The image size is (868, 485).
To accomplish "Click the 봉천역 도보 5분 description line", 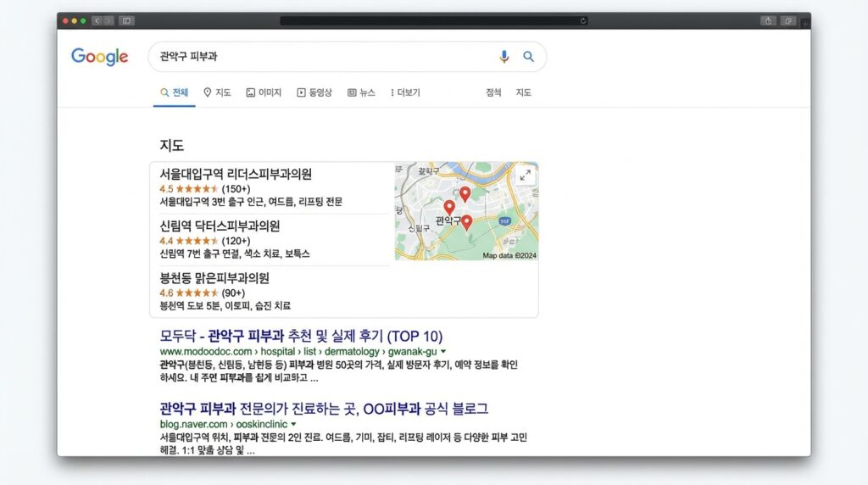I will coord(225,305).
